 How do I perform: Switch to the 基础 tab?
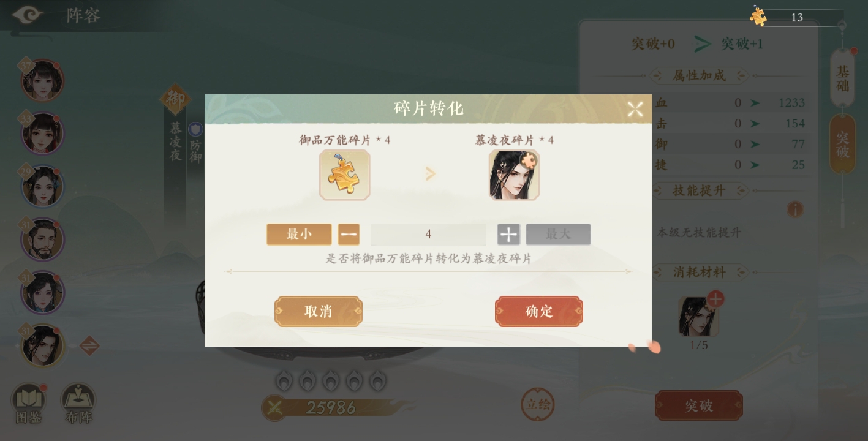pos(843,78)
